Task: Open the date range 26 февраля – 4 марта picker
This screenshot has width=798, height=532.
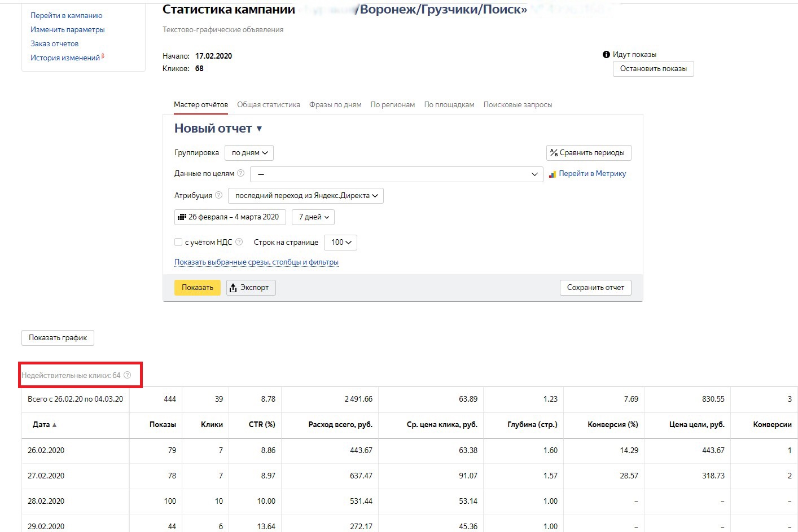Action: tap(230, 217)
